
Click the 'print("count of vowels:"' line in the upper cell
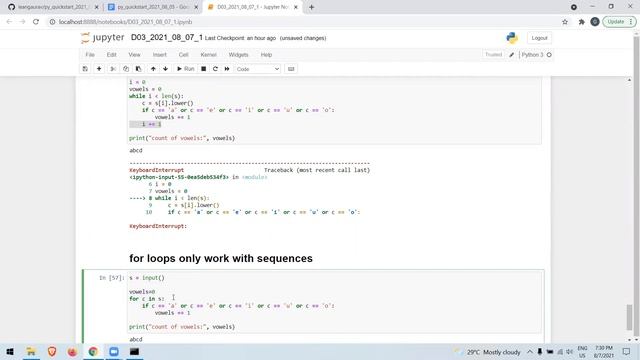pos(182,138)
